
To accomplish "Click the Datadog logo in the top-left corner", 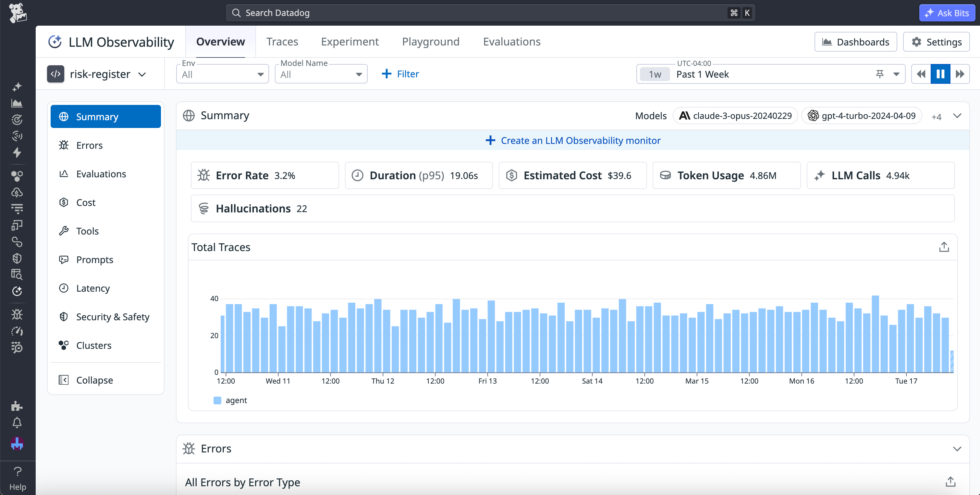I will (x=17, y=13).
